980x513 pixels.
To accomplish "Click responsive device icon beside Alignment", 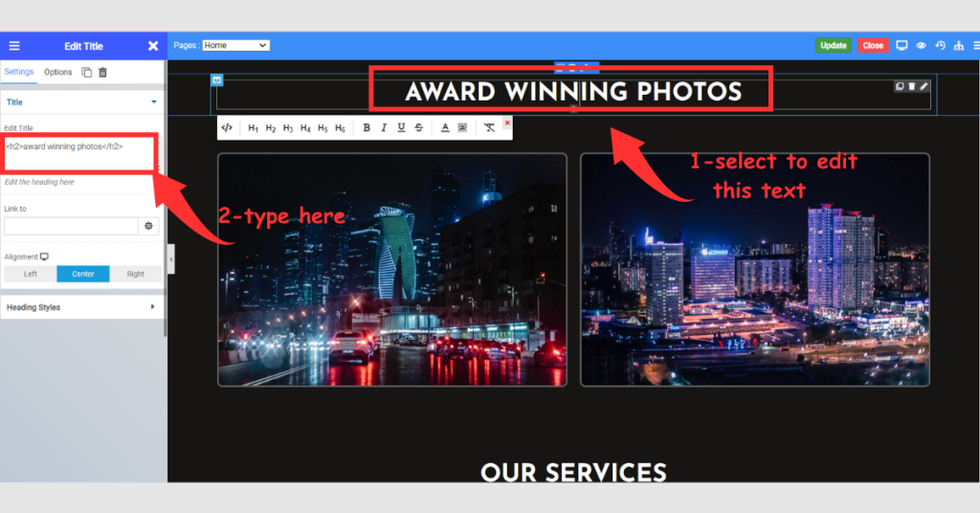I will 44,256.
